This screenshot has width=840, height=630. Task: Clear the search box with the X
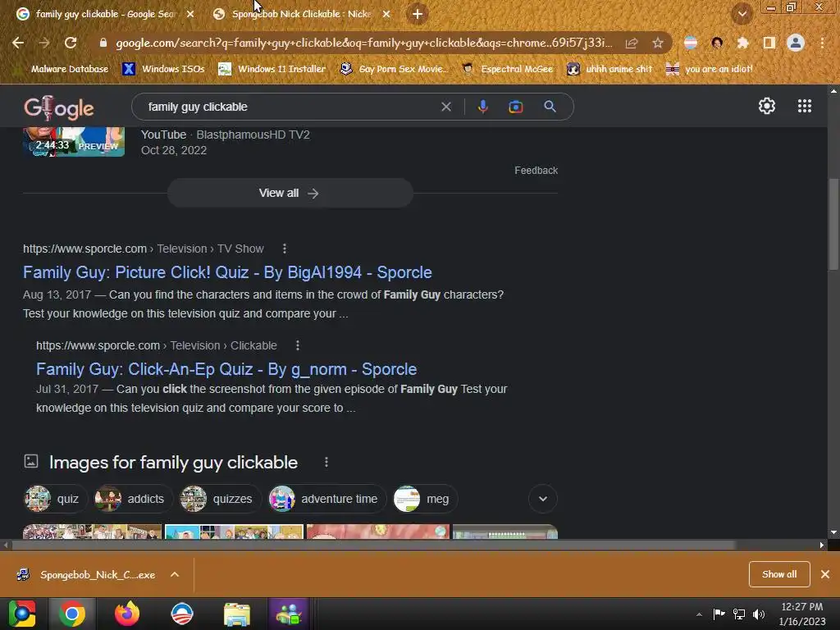[x=445, y=107]
